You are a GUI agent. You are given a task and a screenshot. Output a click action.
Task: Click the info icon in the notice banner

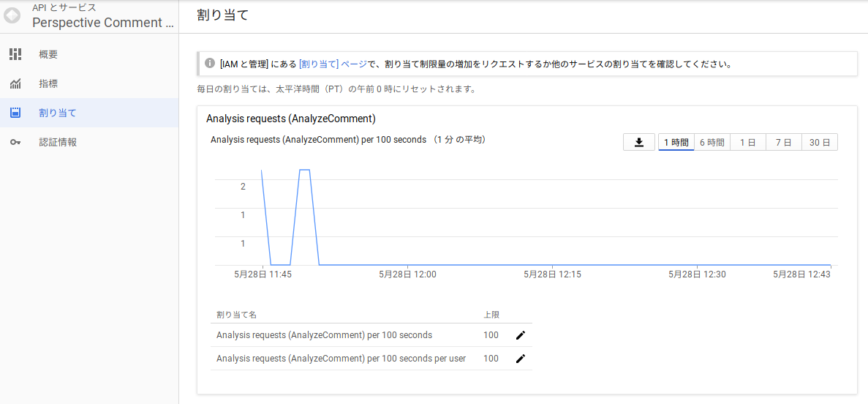(x=210, y=64)
